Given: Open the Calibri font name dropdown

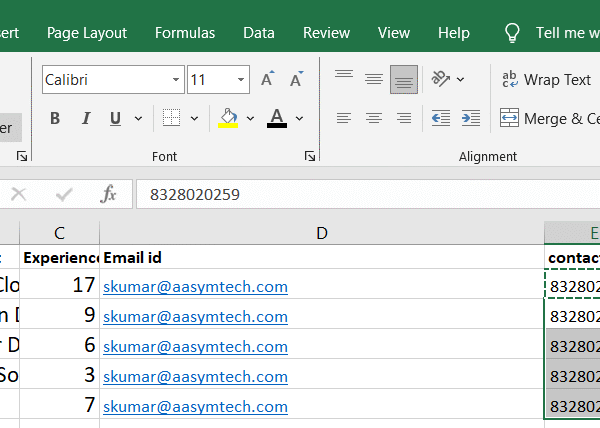Looking at the screenshot, I should (177, 80).
